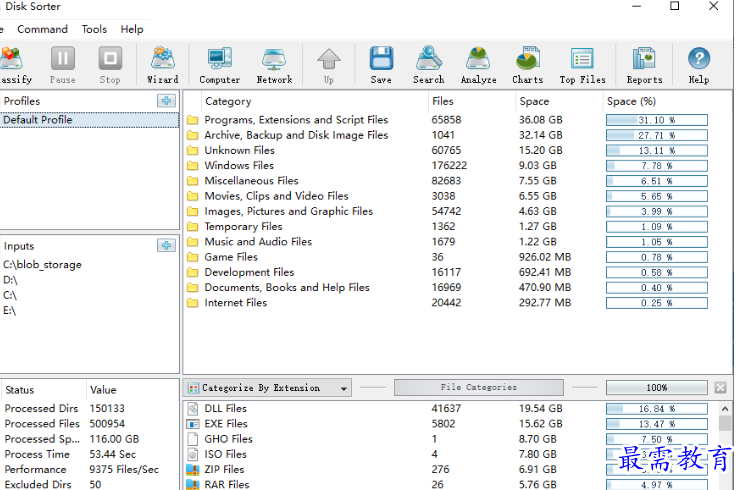Click the Performance status row
740x490 pixels.
(90, 469)
